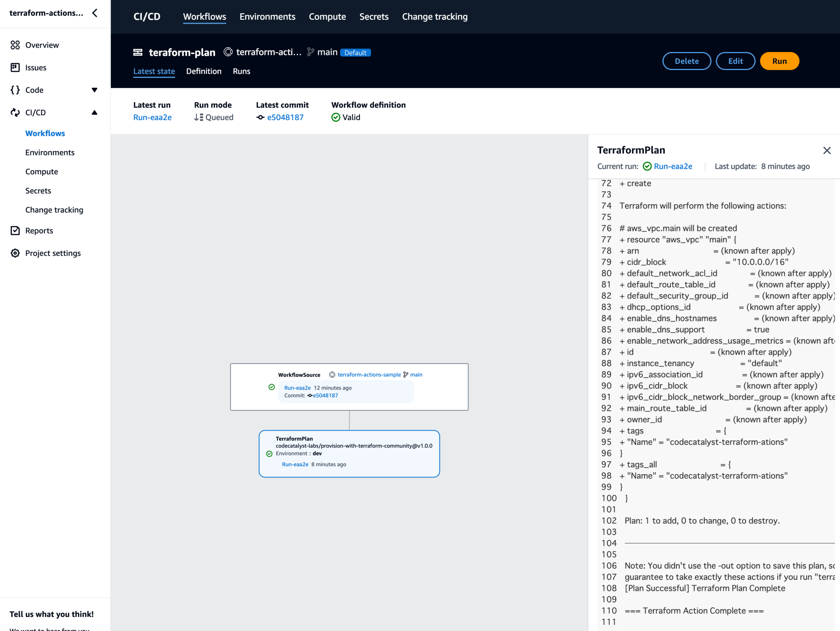This screenshot has width=840, height=631.
Task: Click the workflow icon beside teraform-plan title
Action: point(138,52)
